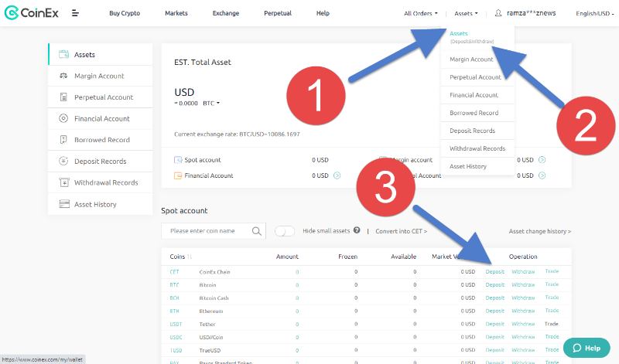
Task: Click the Margin Account scale icon
Action: click(x=63, y=76)
